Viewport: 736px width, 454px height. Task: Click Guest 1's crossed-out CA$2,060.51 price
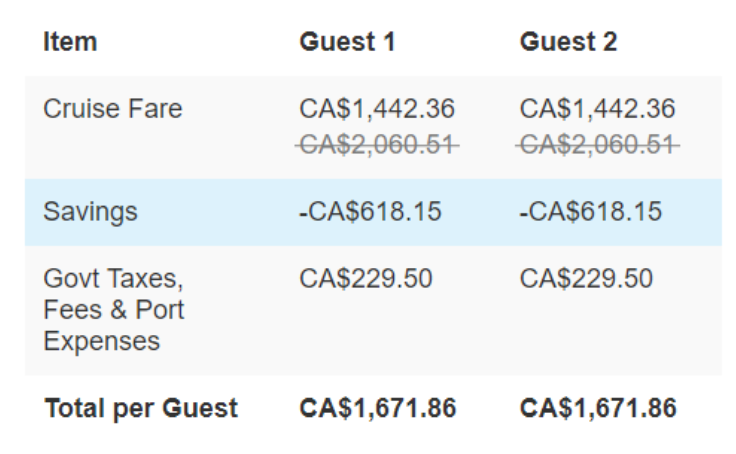coord(377,144)
